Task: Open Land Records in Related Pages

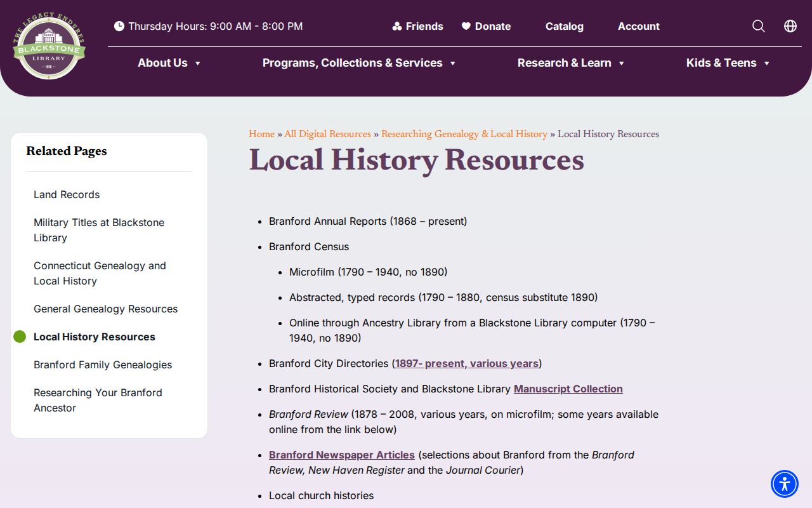Action: 67,194
